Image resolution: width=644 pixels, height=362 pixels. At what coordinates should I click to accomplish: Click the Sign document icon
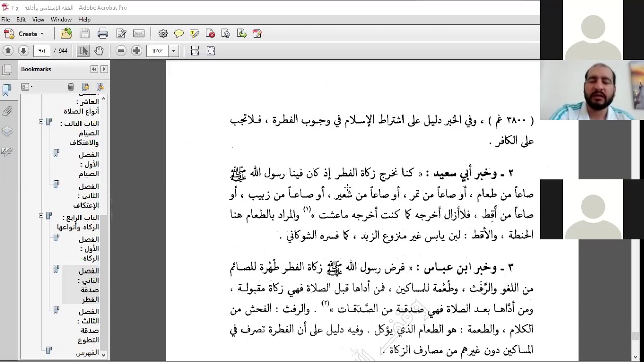(x=257, y=34)
